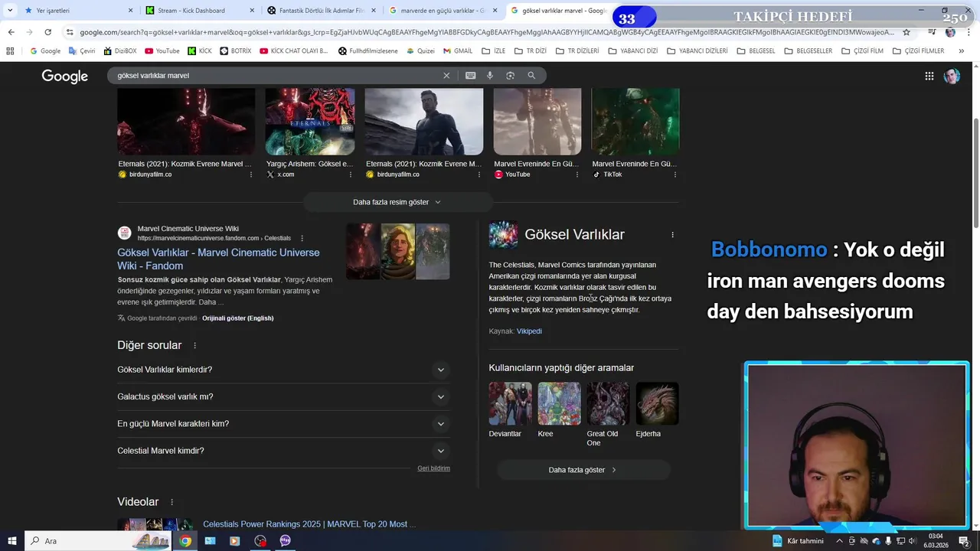Open the ÇİZGİ FİLM bookmarks folder

point(862,51)
